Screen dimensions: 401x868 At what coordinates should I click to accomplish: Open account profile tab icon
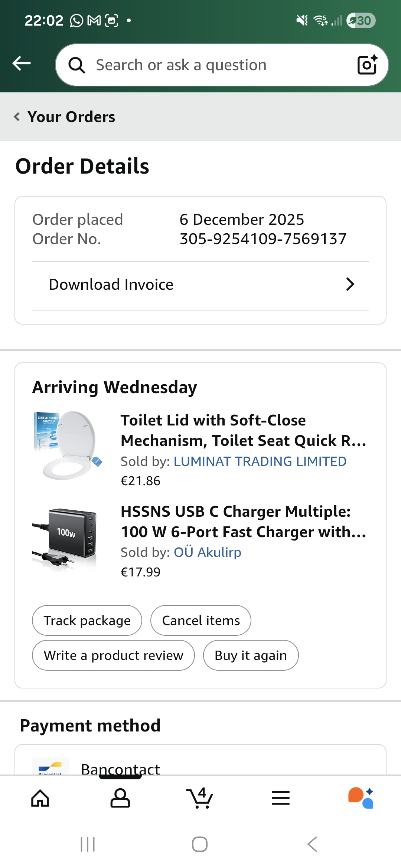[120, 798]
